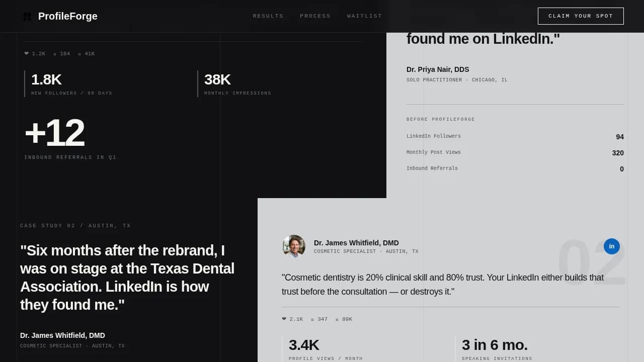This screenshot has height=362, width=644.
Task: Select the 1.8K new followers stat
Action: (x=46, y=79)
